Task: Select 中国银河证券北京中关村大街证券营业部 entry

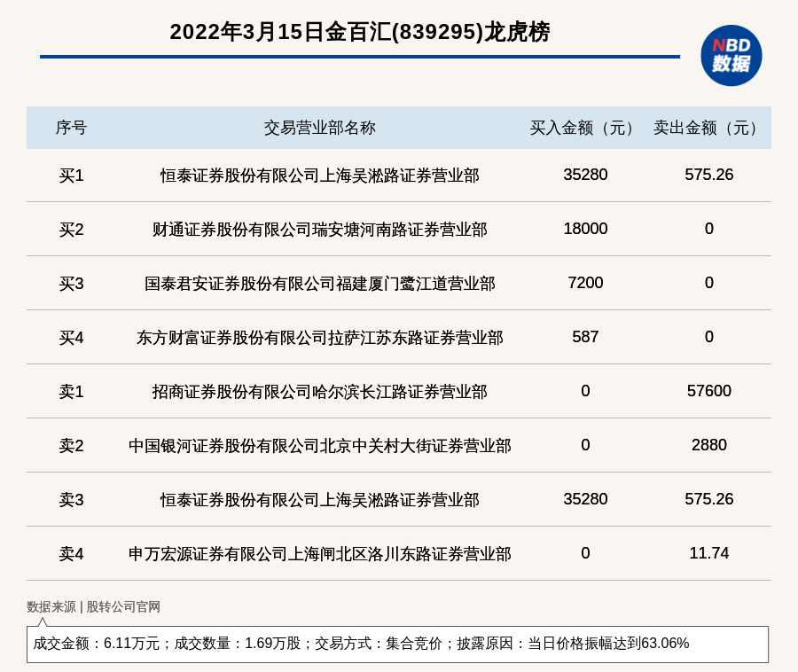Action: point(319,446)
